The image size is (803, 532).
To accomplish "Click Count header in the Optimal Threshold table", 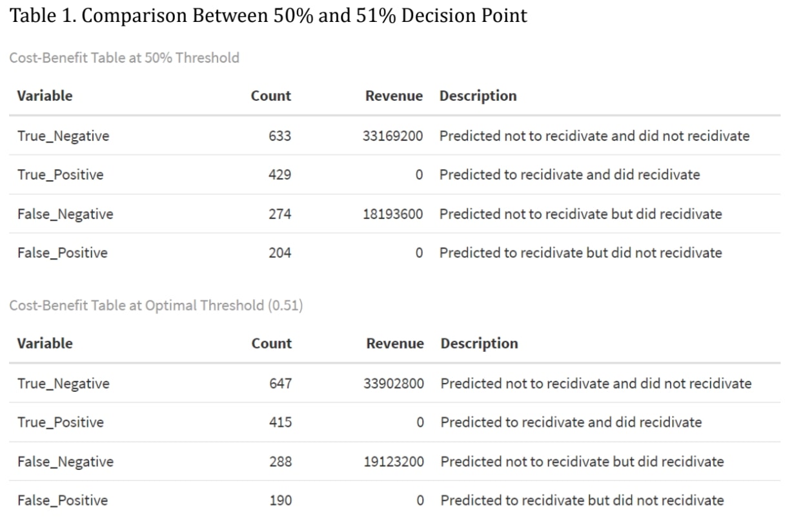I will (271, 343).
